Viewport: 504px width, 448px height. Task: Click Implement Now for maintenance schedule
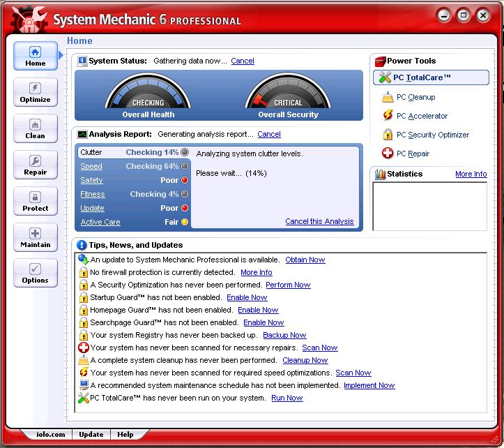point(369,385)
